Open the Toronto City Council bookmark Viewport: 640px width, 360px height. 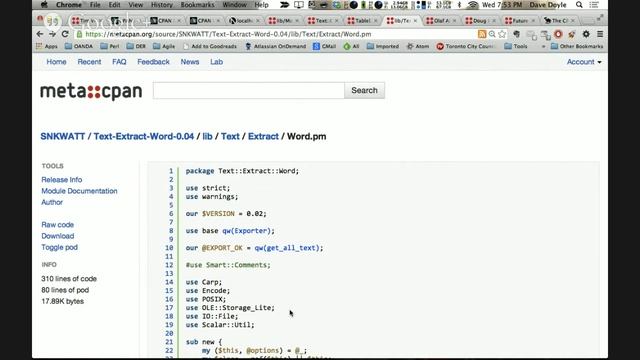(x=465, y=47)
